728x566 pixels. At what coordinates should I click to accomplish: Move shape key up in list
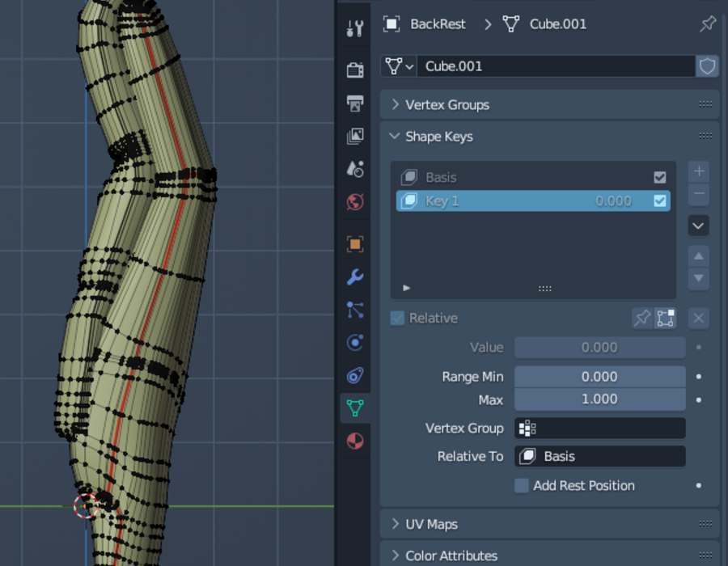pyautogui.click(x=699, y=256)
